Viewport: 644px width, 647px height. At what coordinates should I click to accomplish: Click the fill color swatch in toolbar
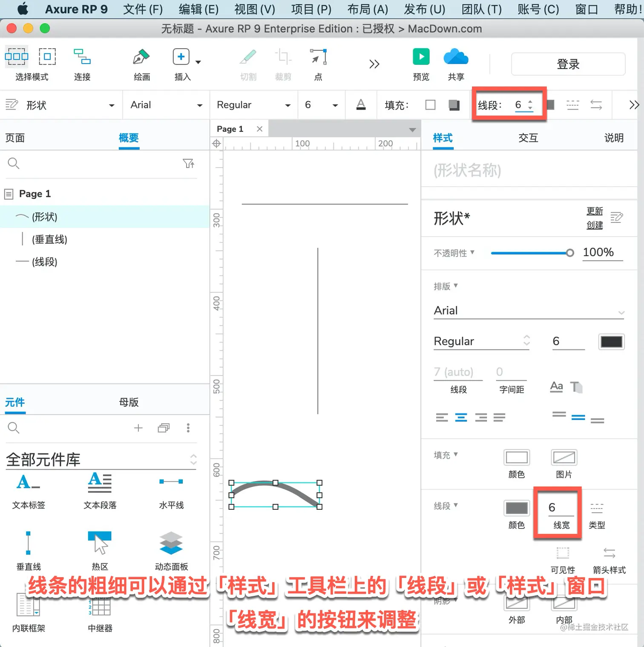[431, 105]
